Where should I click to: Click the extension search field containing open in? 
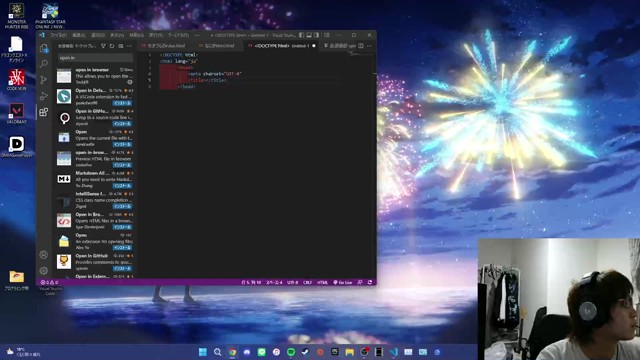[x=95, y=58]
